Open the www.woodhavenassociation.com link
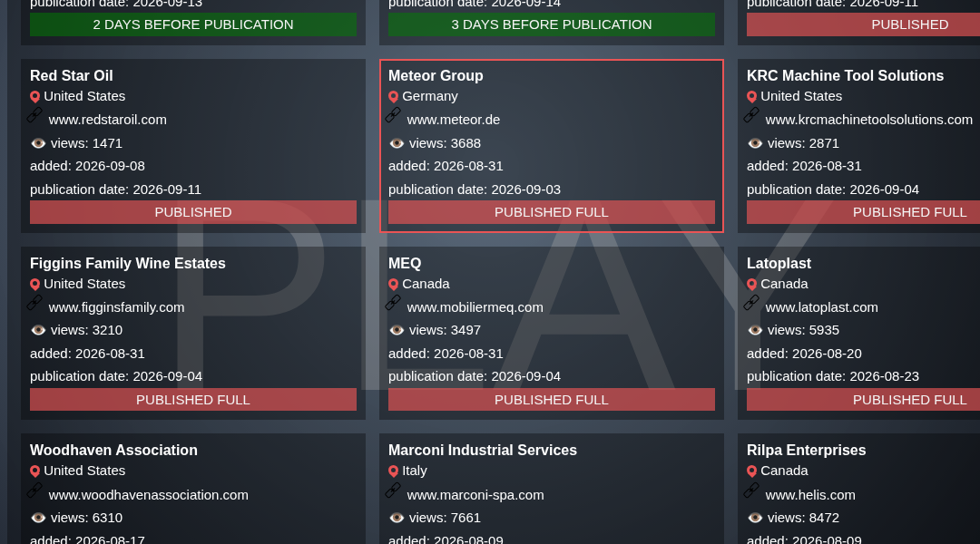This screenshot has height=544, width=980. point(148,495)
